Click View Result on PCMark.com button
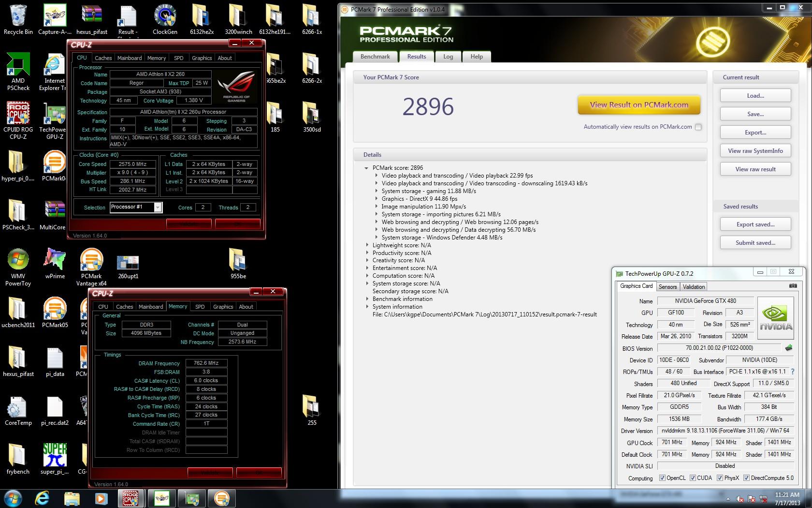The width and height of the screenshot is (812, 508). (639, 105)
